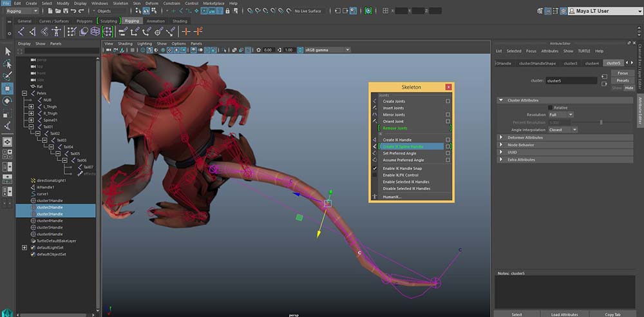
Task: Enable the Relative checkbox
Action: tap(550, 108)
